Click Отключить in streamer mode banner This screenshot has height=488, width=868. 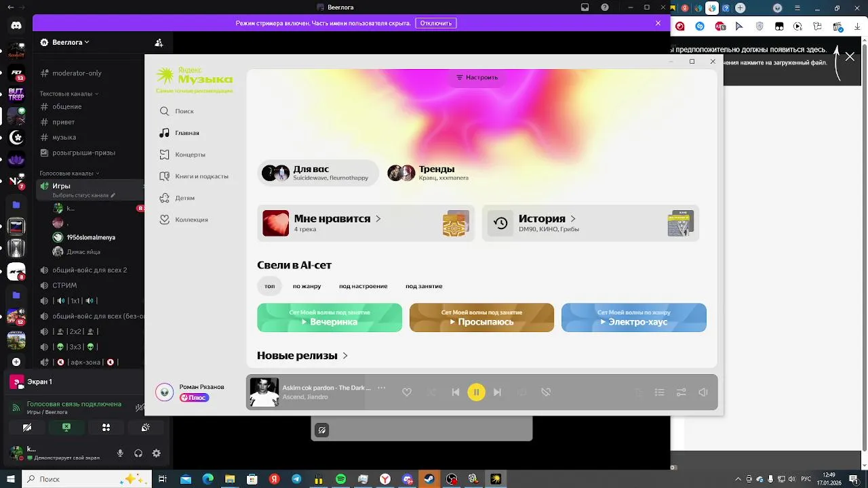click(x=435, y=23)
